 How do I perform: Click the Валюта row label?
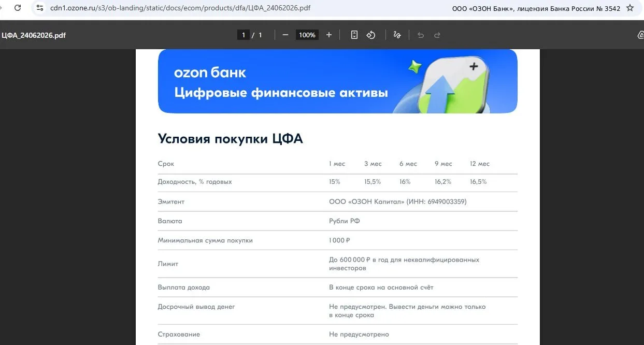[x=170, y=221]
